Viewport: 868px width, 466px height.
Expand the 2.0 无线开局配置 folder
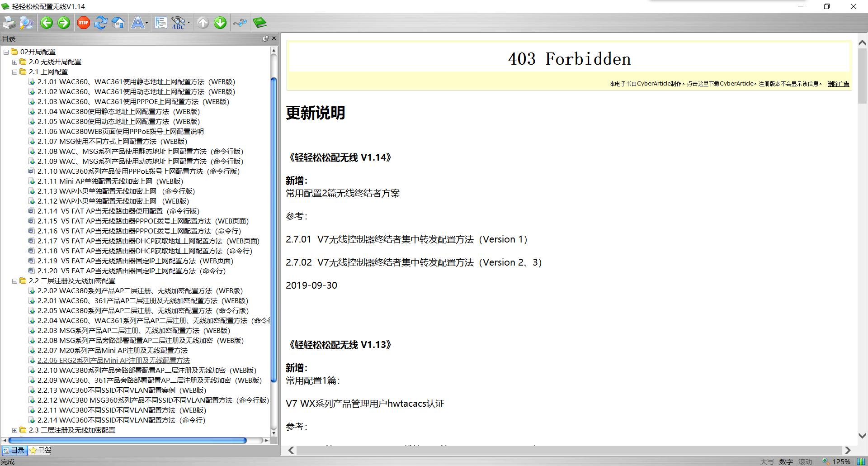coord(14,62)
